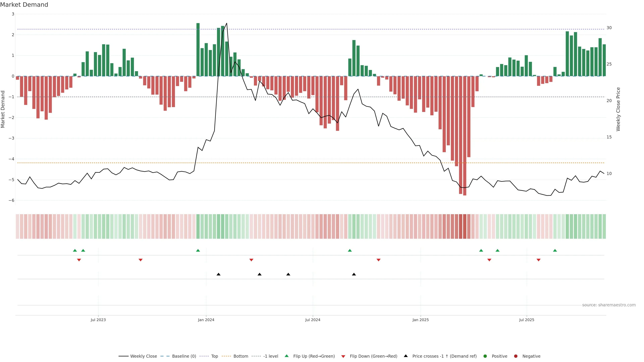This screenshot has width=644, height=362.
Task: Click the Weekly Close legend line
Action: click(x=123, y=356)
